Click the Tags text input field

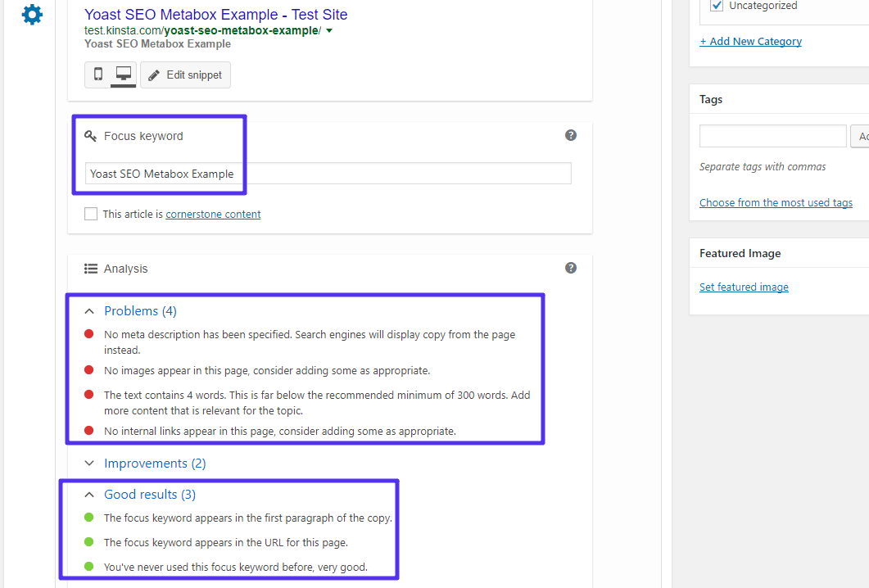click(x=772, y=136)
